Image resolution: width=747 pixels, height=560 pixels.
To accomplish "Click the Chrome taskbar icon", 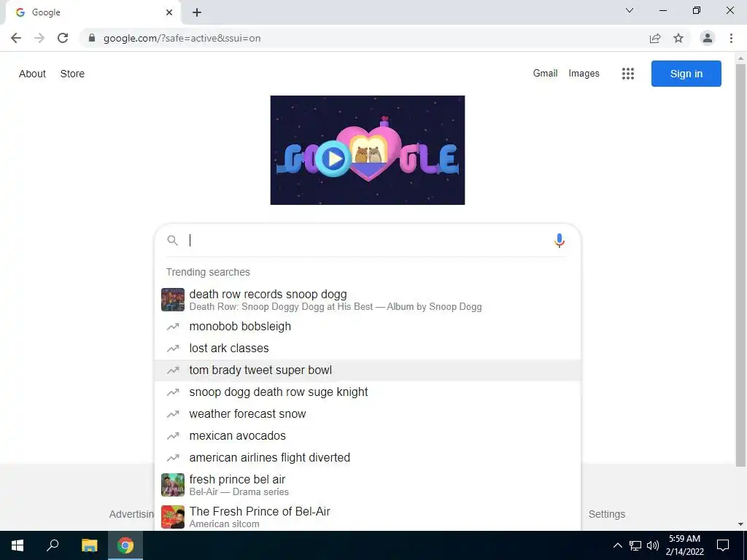I will [125, 545].
